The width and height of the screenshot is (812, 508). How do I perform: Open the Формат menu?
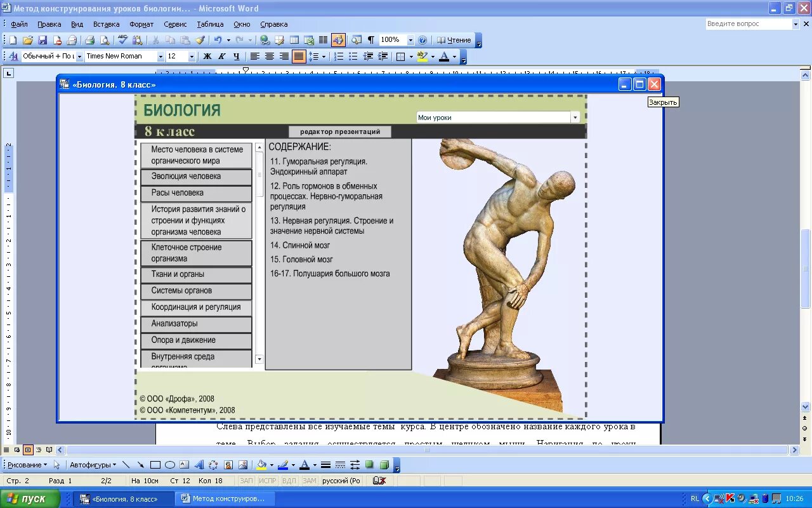click(141, 24)
